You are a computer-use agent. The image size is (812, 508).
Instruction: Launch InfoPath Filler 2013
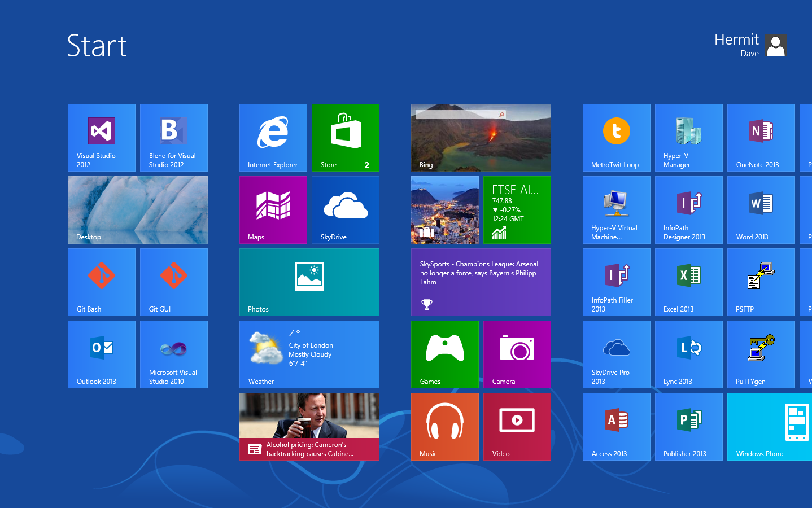tap(617, 282)
